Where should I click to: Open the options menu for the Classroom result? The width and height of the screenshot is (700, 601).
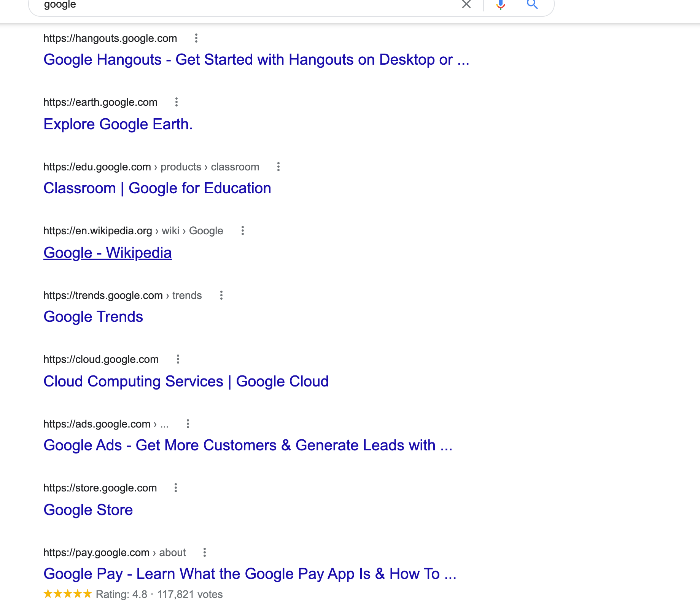[x=278, y=167]
